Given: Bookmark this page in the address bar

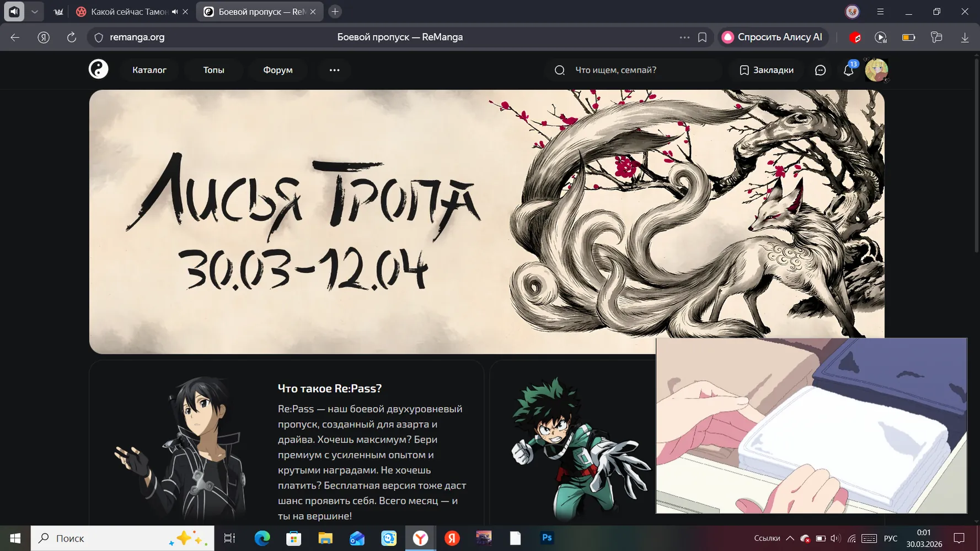Looking at the screenshot, I should (x=702, y=37).
